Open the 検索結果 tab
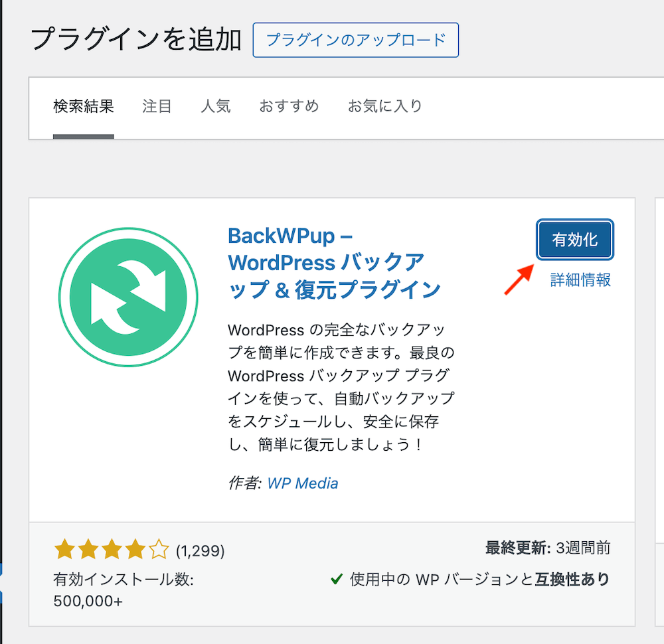 (84, 106)
